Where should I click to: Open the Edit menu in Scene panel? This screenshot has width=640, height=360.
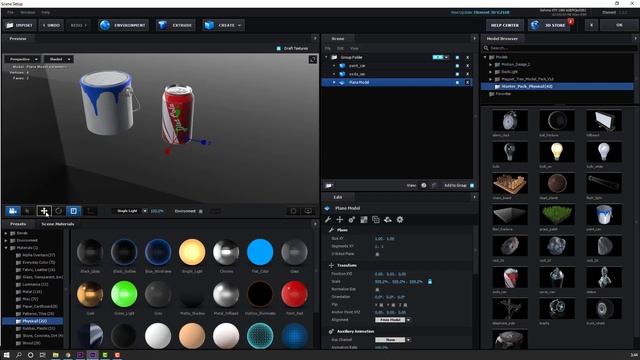pyautogui.click(x=340, y=49)
